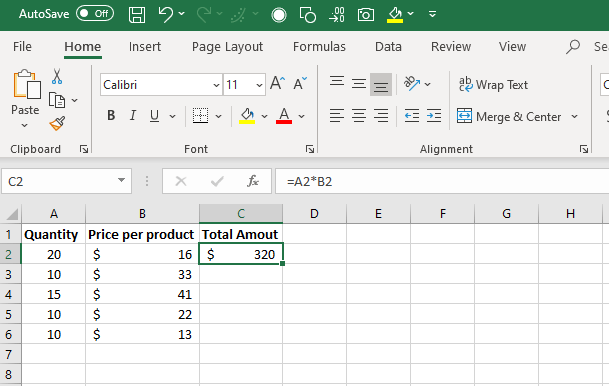
Task: Click the Name Box showing C2
Action: [x=66, y=181]
